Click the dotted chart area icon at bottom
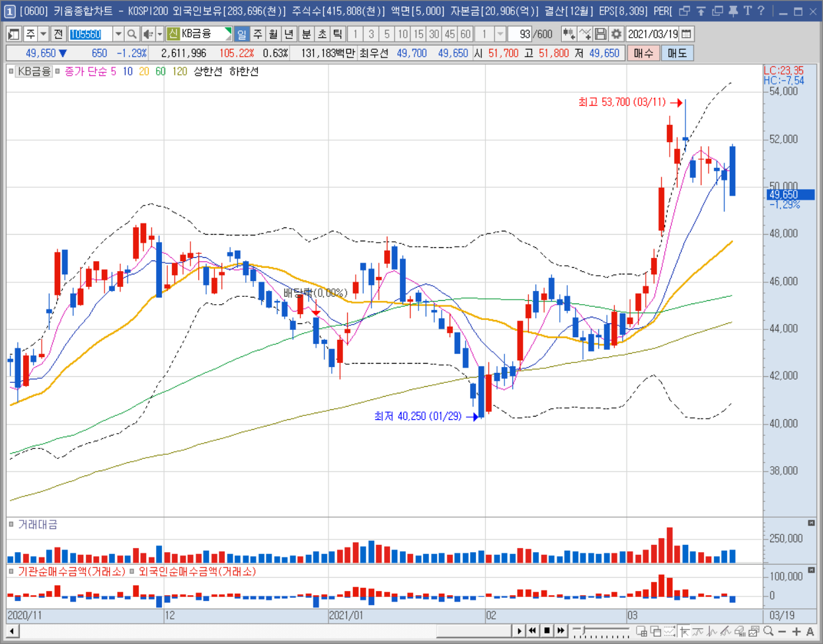Viewport: 823px width, 644px height. pos(670,631)
